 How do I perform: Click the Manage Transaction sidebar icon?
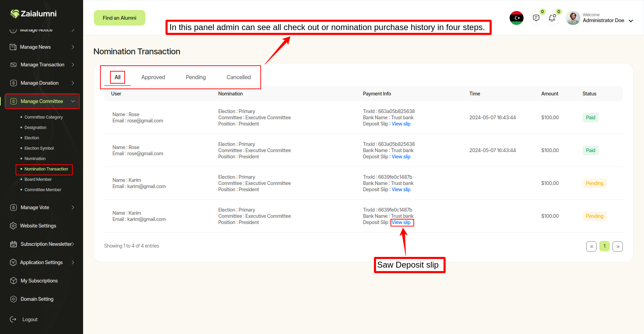point(14,65)
